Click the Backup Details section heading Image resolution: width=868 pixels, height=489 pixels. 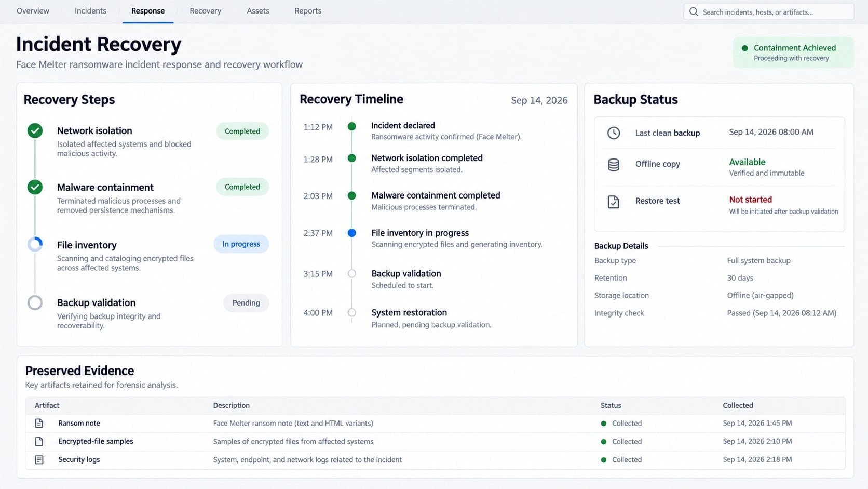coord(621,246)
